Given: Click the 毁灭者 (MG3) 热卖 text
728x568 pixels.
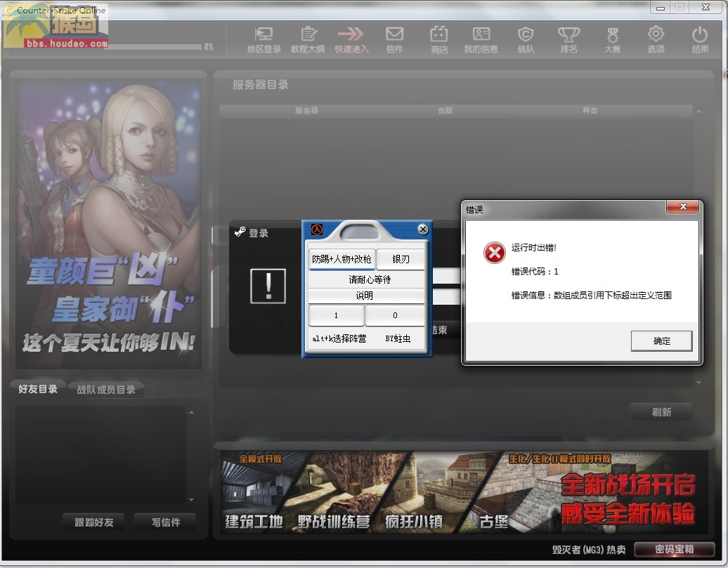Looking at the screenshot, I should point(589,550).
